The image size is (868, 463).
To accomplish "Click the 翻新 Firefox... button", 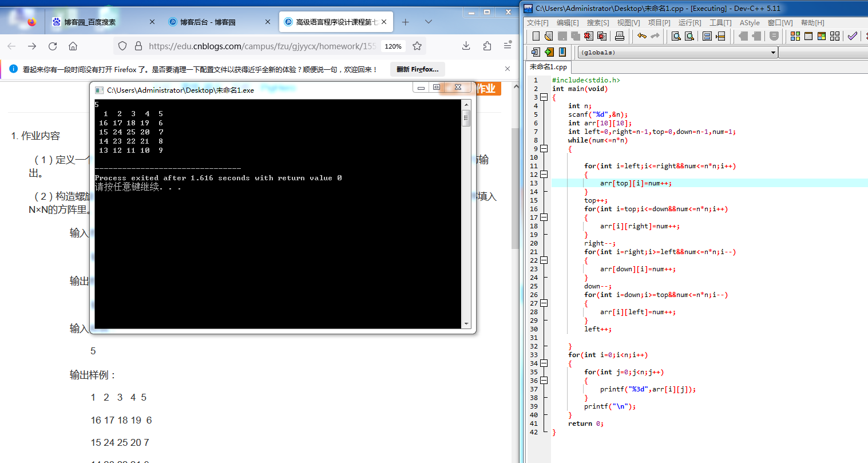I will click(418, 69).
